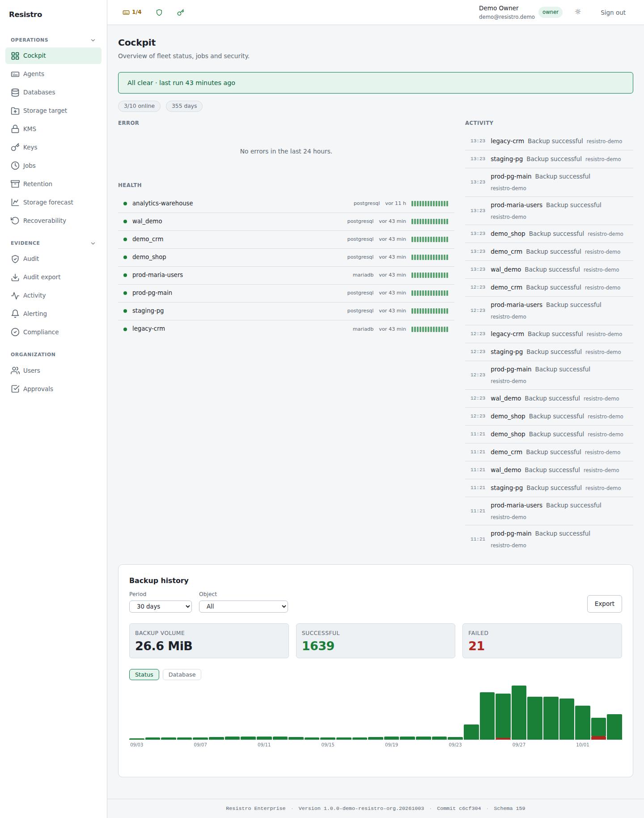
Task: Click the Storage forecast chart icon
Action: (15, 203)
